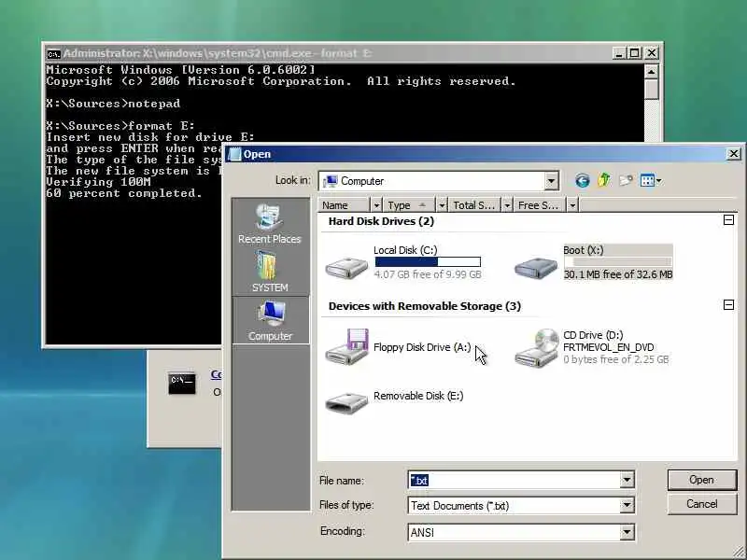Viewport: 747px width, 560px height.
Task: Create a new folder using the toolbar icon
Action: (626, 180)
